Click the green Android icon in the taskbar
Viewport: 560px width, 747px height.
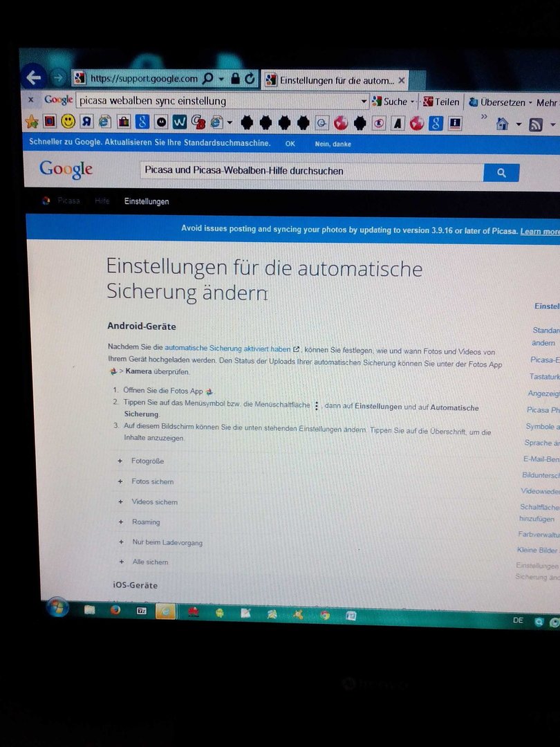(x=220, y=613)
